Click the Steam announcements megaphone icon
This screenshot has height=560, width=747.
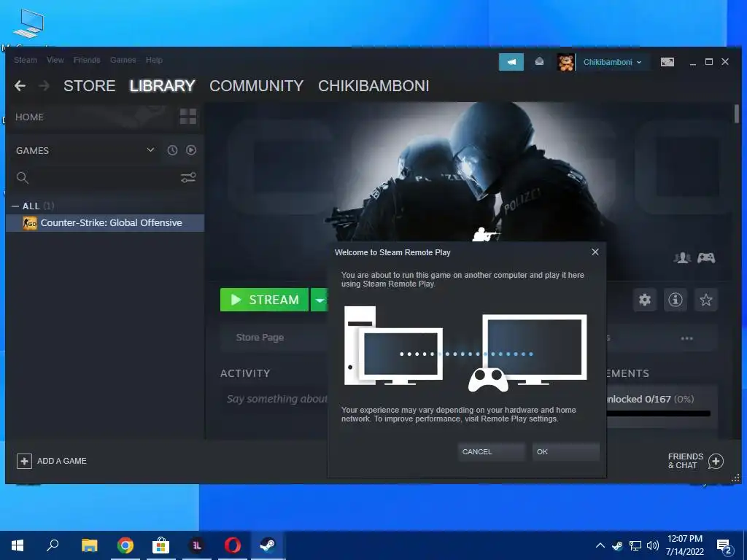[511, 62]
